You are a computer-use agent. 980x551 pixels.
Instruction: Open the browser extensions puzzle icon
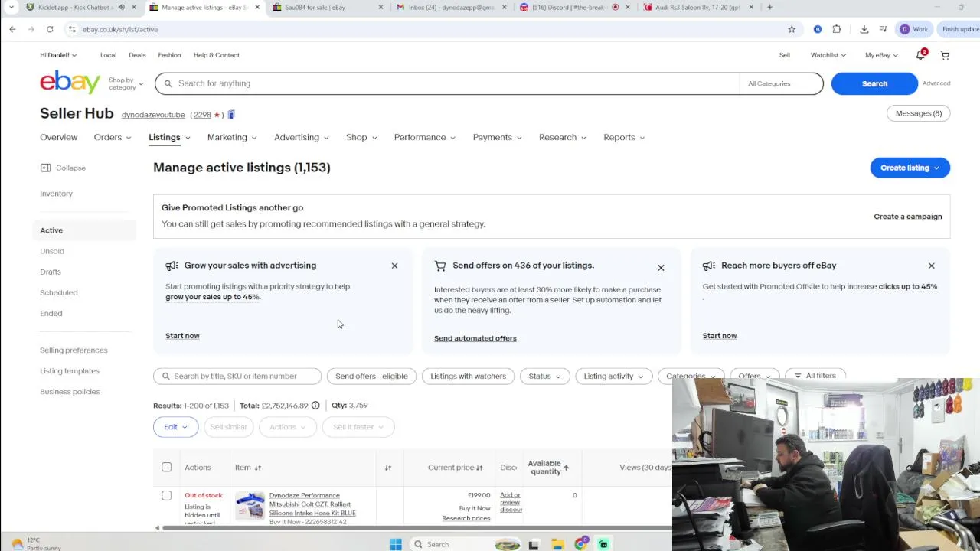(837, 29)
